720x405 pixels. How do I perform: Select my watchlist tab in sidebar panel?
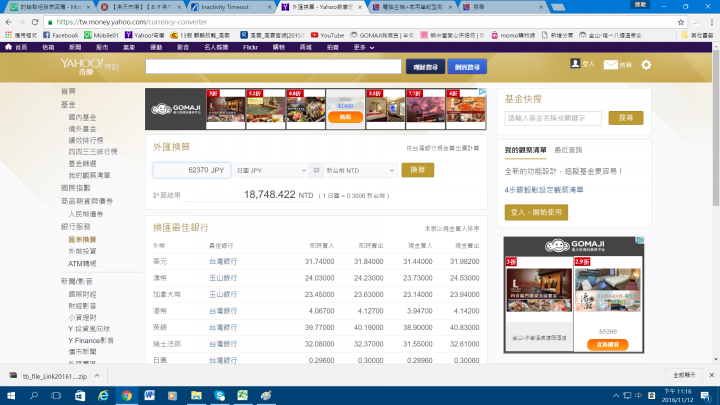coord(525,150)
